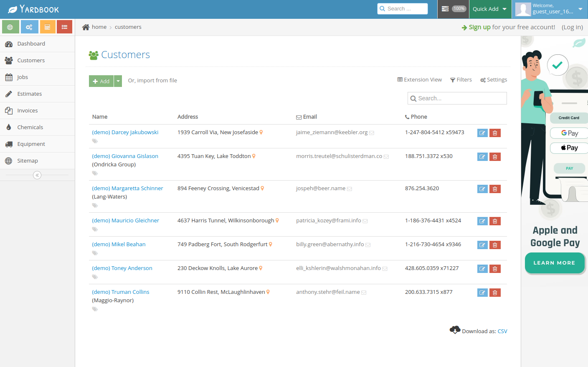Click the red list shortcut icon
The height and width of the screenshot is (367, 588).
pos(64,27)
